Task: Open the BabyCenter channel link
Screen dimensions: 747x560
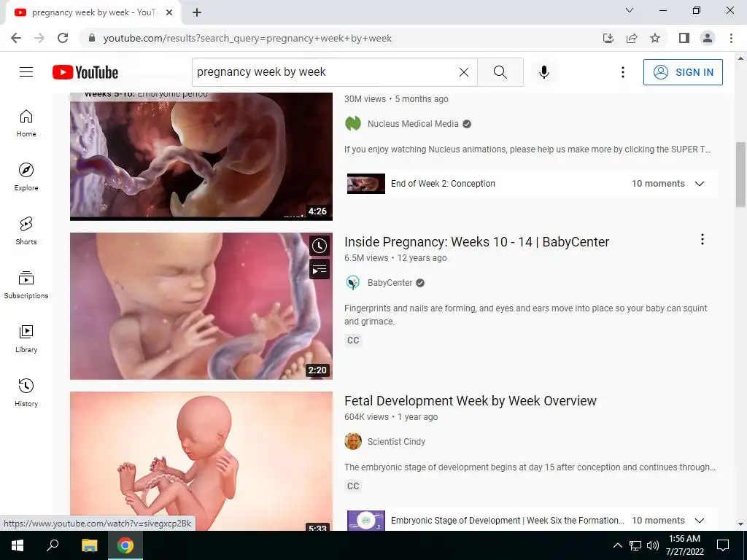Action: [390, 283]
